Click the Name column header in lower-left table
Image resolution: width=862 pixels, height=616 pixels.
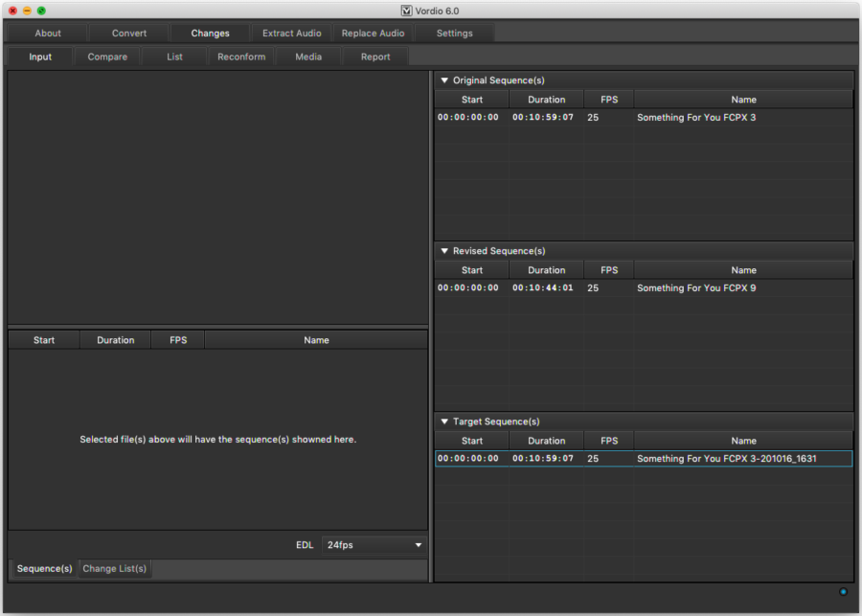coord(316,340)
